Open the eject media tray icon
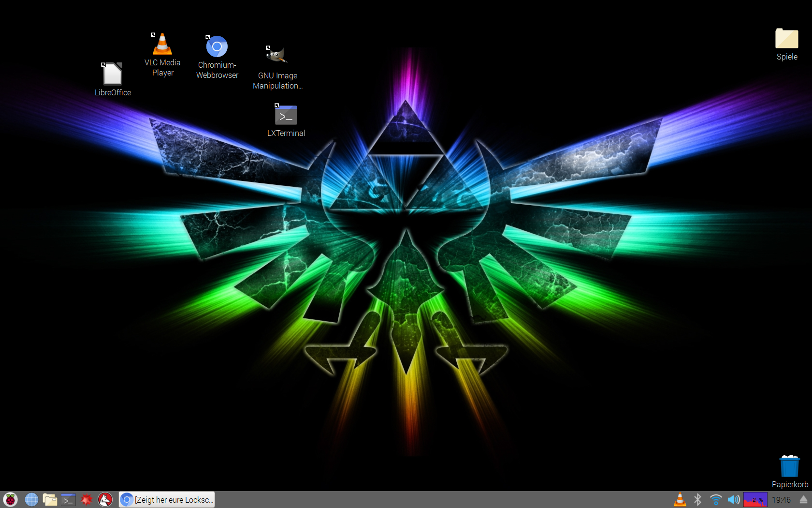The width and height of the screenshot is (812, 508). 803,499
